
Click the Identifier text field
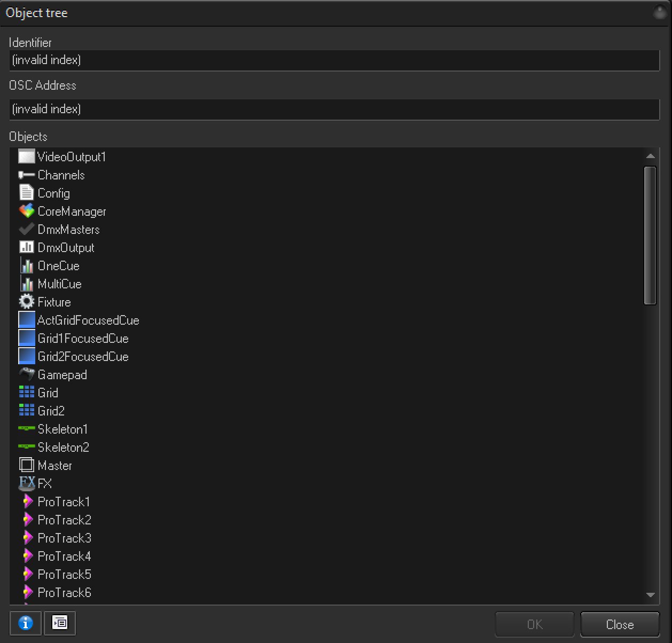coord(334,60)
